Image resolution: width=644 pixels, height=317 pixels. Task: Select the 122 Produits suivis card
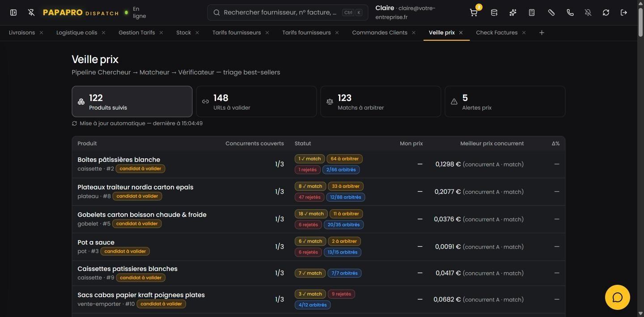click(x=132, y=101)
